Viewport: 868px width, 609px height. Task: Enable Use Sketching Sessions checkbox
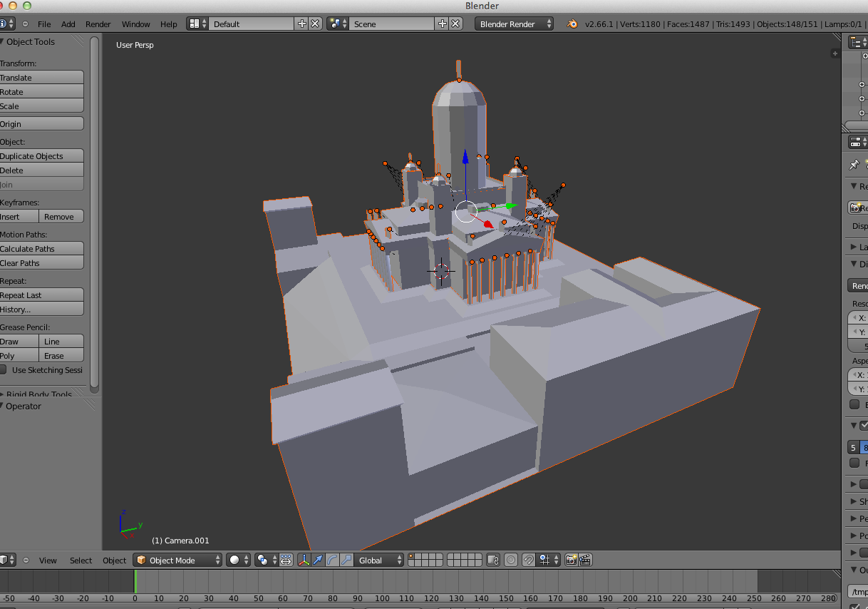click(4, 370)
